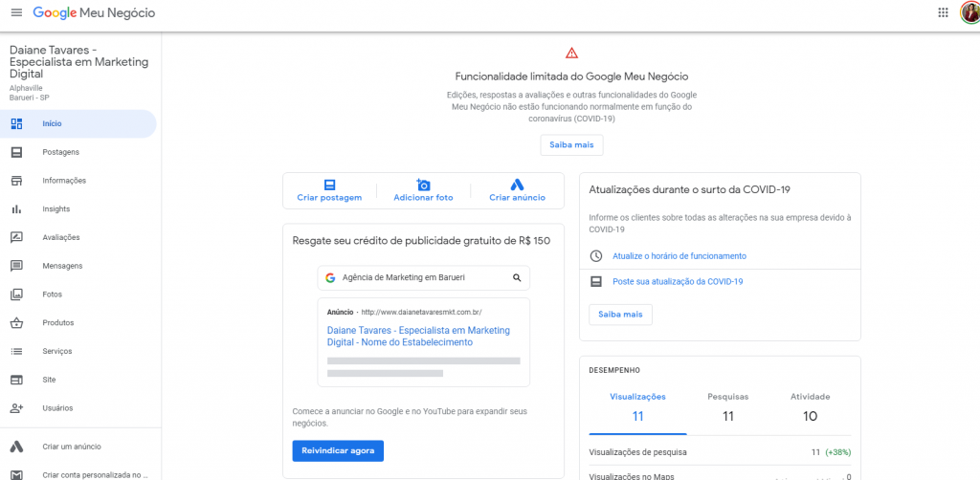Click the Fotos gallery icon

click(x=17, y=295)
